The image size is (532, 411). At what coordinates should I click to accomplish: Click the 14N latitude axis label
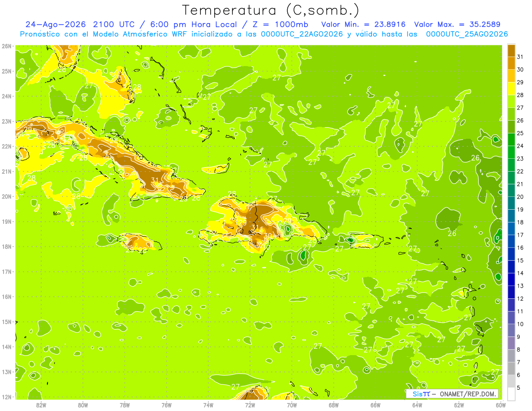coord(6,347)
